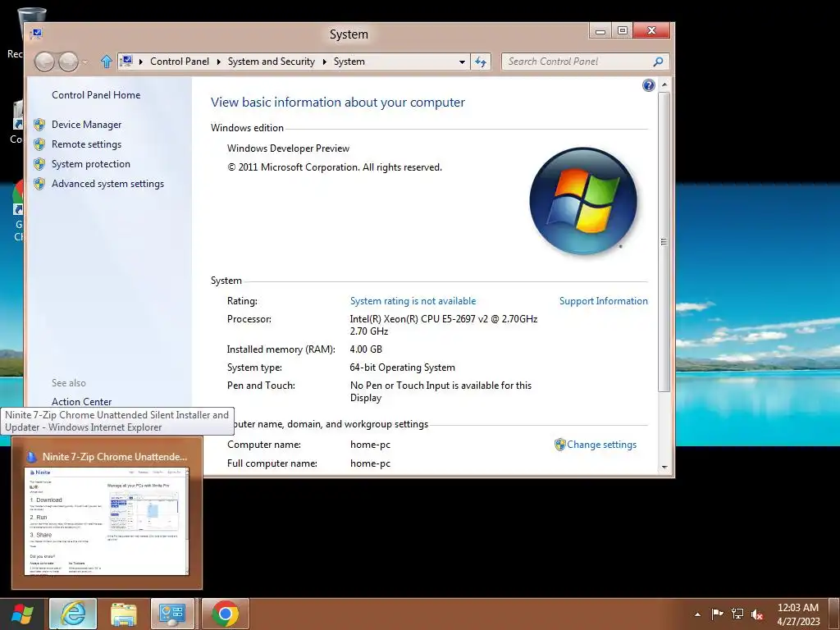Open System protection link
Screen dimensions: 840x630
(90, 164)
